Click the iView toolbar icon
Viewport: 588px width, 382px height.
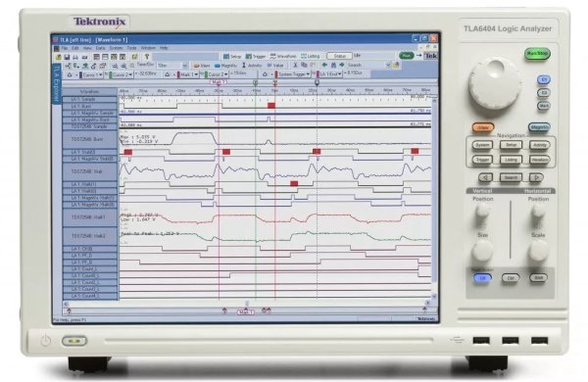tap(202, 66)
